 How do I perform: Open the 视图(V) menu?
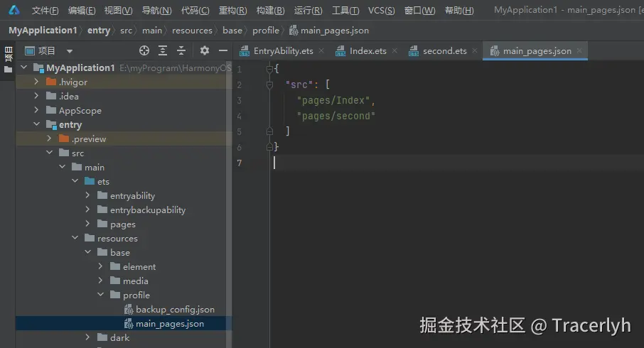118,10
